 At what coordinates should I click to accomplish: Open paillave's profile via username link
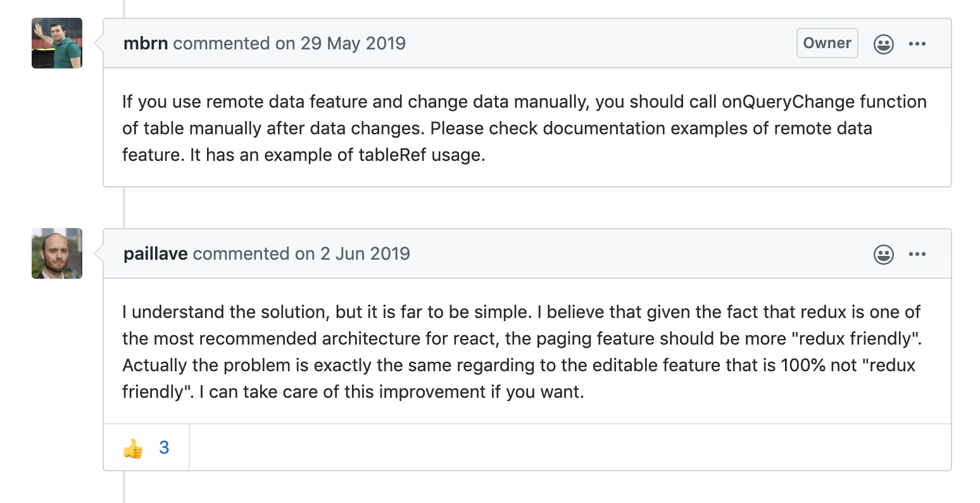tap(156, 253)
